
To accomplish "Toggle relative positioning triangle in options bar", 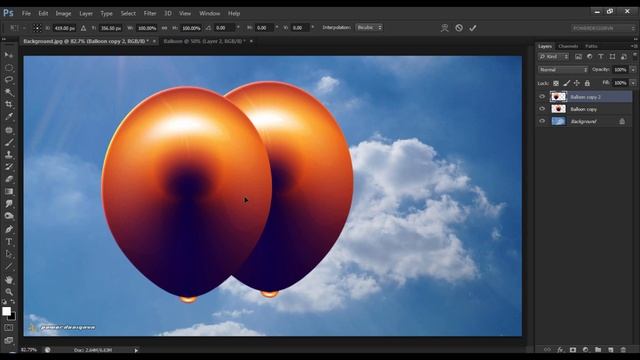I will [x=83, y=28].
